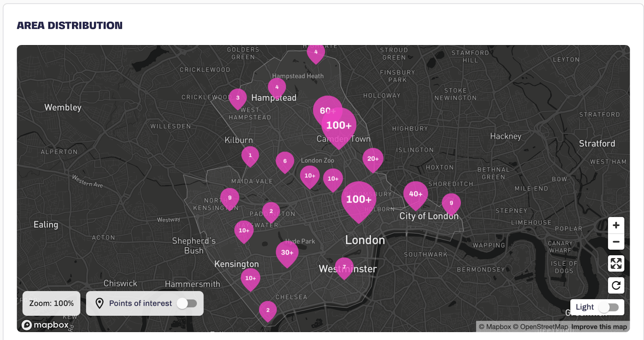The image size is (644, 340).
Task: Reset the map with the refresh icon
Action: point(616,286)
